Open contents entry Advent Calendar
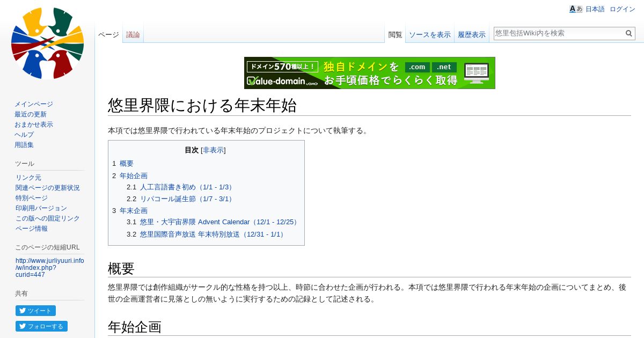This screenshot has width=644, height=338. tap(220, 222)
